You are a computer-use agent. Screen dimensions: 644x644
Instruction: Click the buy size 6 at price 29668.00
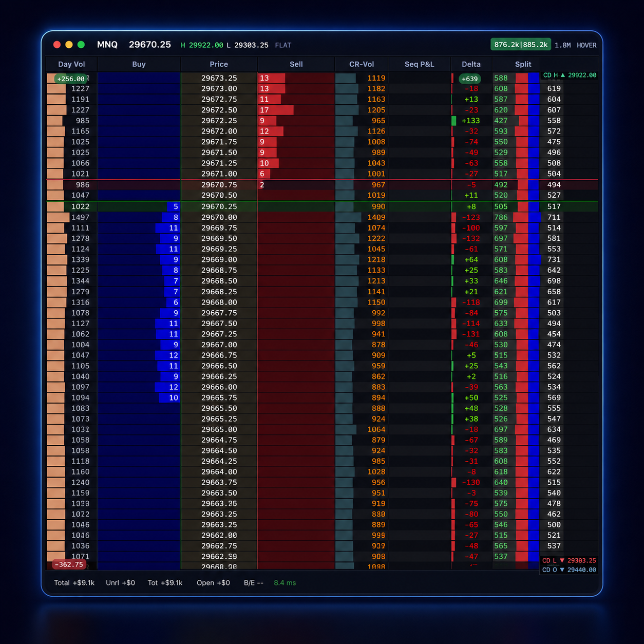(x=176, y=302)
